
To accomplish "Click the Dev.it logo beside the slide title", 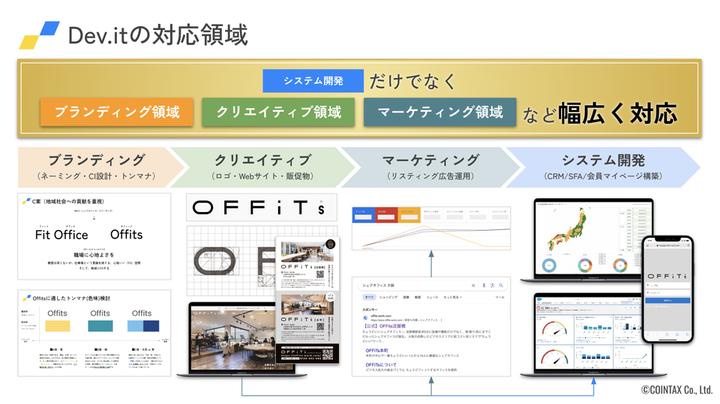I will click(39, 35).
